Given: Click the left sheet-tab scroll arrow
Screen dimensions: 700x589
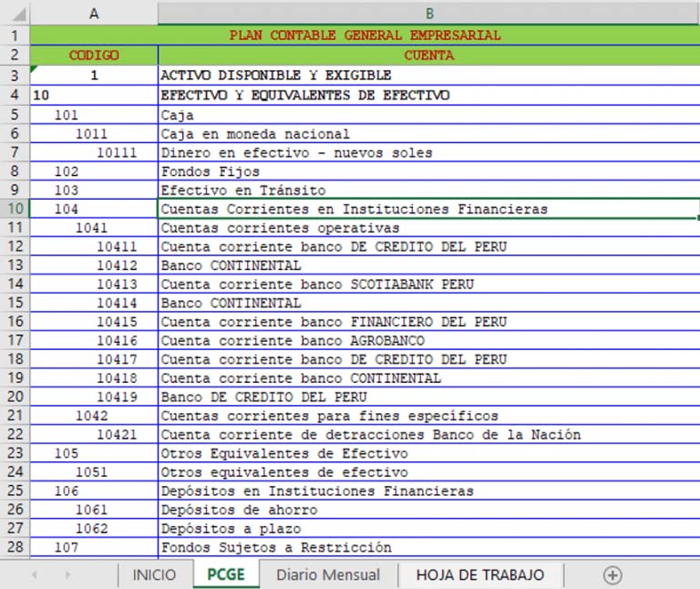Looking at the screenshot, I should tap(35, 575).
